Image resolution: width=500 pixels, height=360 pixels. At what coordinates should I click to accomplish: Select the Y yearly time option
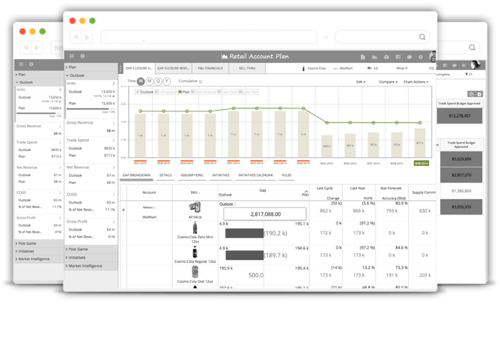167,81
